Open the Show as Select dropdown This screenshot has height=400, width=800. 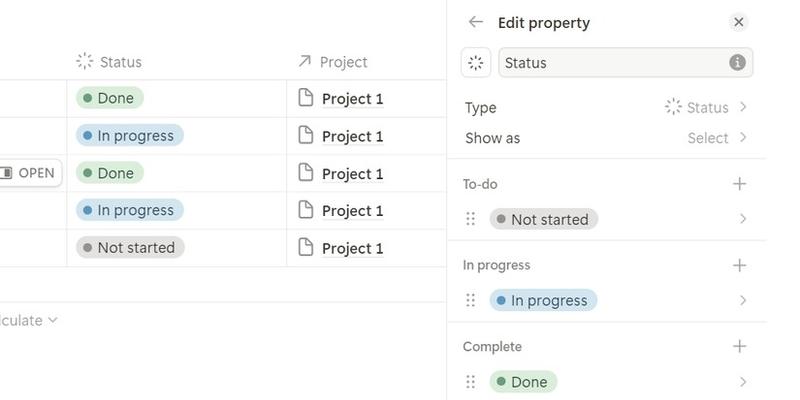716,138
